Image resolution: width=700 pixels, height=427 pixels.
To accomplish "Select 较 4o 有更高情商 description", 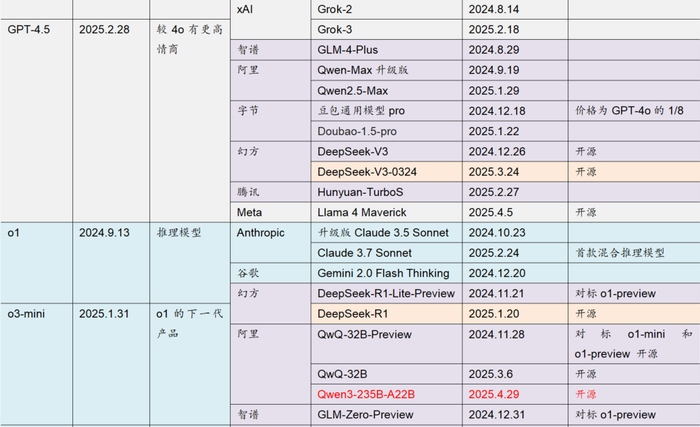I will (x=190, y=39).
